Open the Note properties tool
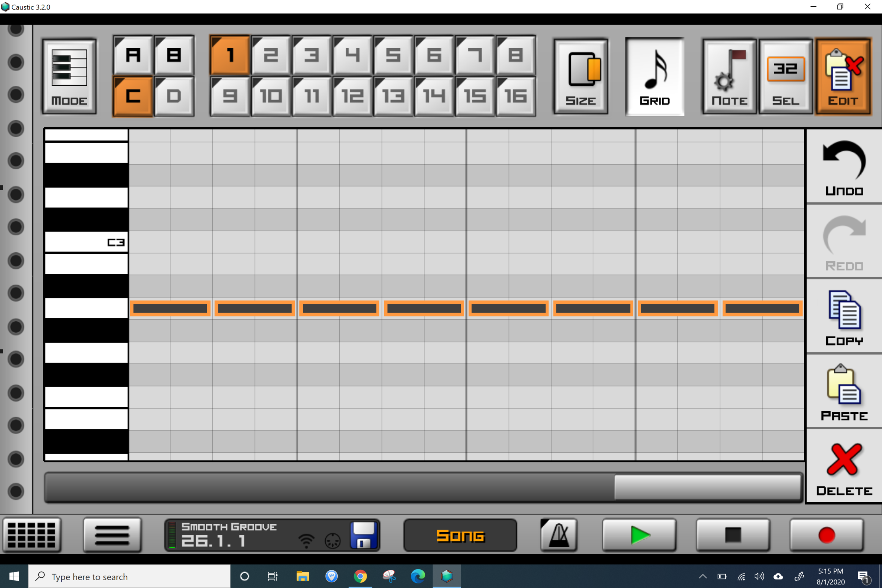The height and width of the screenshot is (588, 882). 729,76
